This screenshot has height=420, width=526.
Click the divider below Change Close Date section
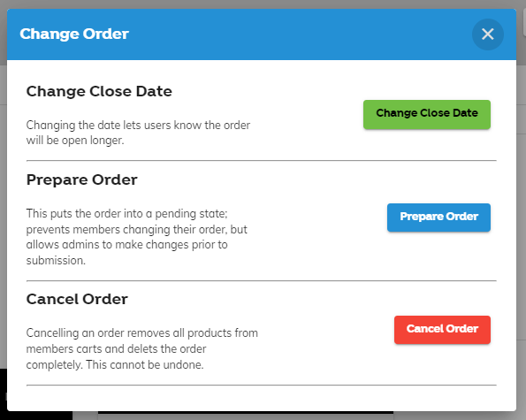pos(262,160)
